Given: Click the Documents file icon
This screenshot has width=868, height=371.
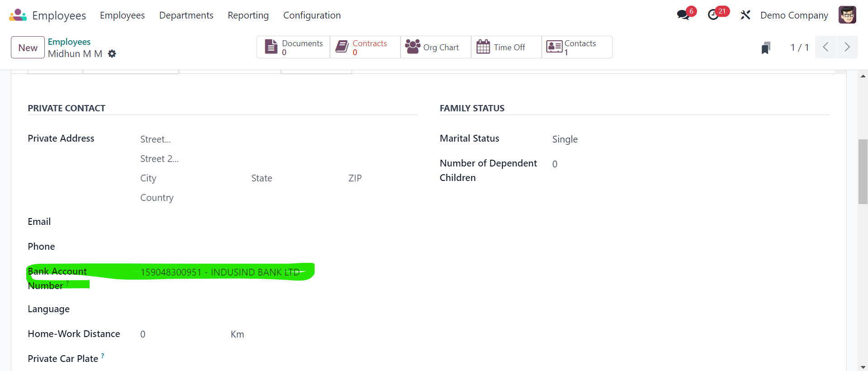Looking at the screenshot, I should pyautogui.click(x=271, y=47).
